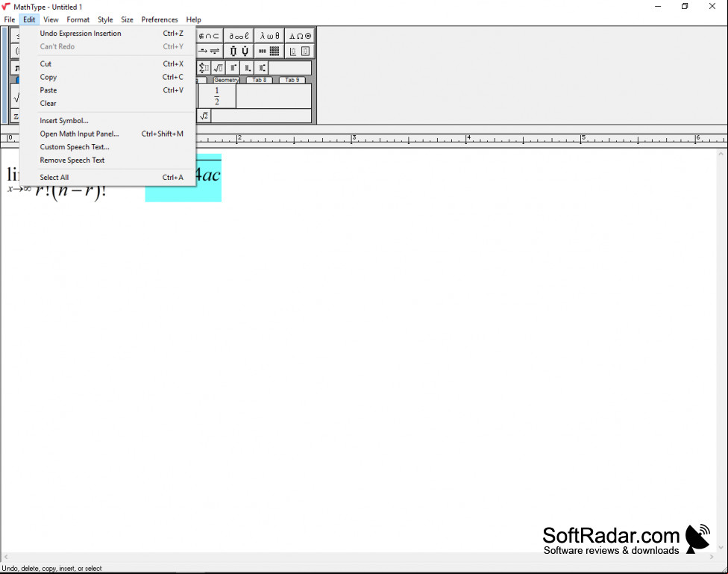Select Cut from the Edit menu

pos(107,63)
